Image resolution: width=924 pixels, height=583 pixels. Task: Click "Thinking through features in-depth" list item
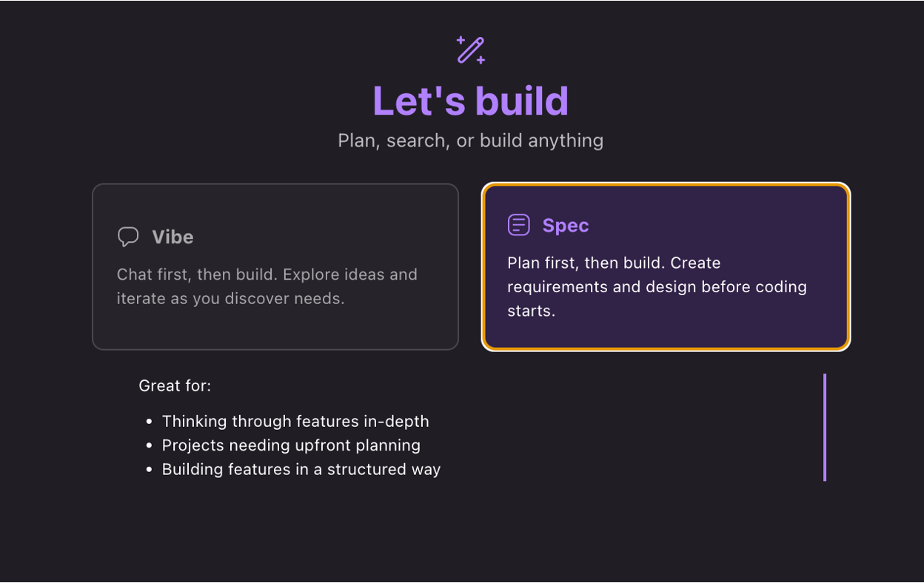point(295,421)
